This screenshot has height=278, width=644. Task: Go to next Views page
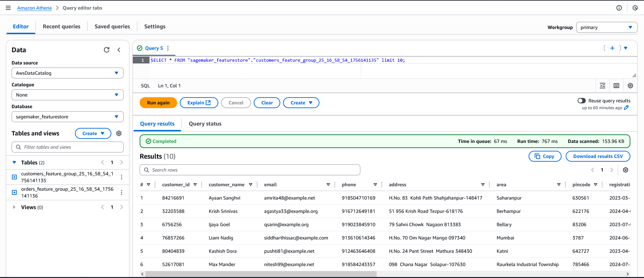pos(122,207)
